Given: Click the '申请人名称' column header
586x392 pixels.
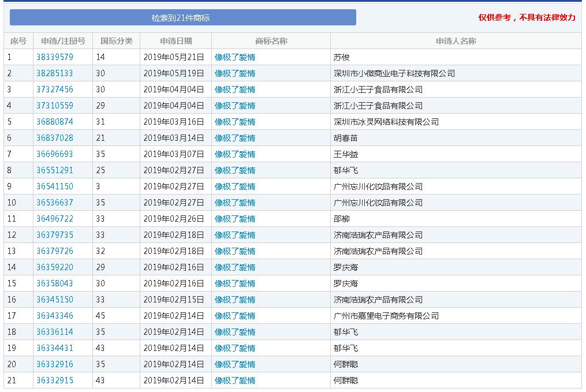Looking at the screenshot, I should (x=456, y=41).
